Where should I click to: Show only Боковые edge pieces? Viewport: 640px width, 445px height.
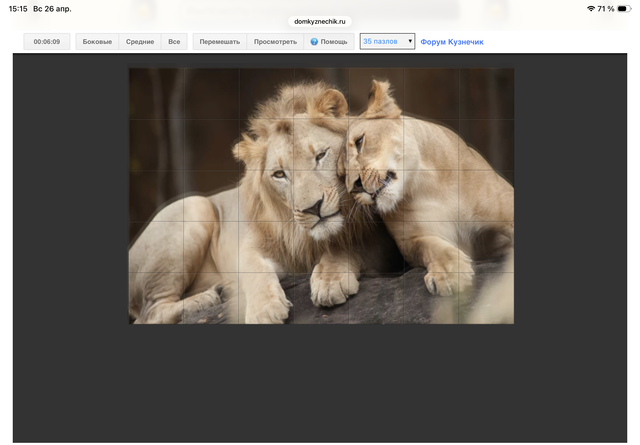[x=97, y=42]
